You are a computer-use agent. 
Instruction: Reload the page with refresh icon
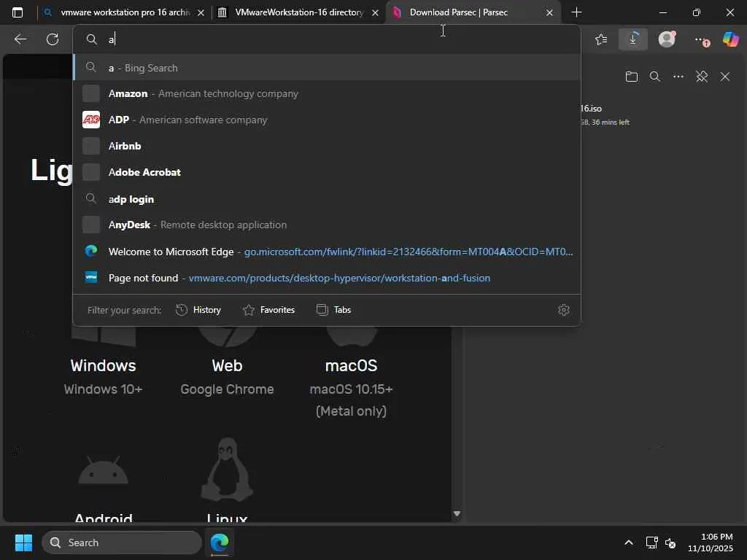(x=53, y=39)
